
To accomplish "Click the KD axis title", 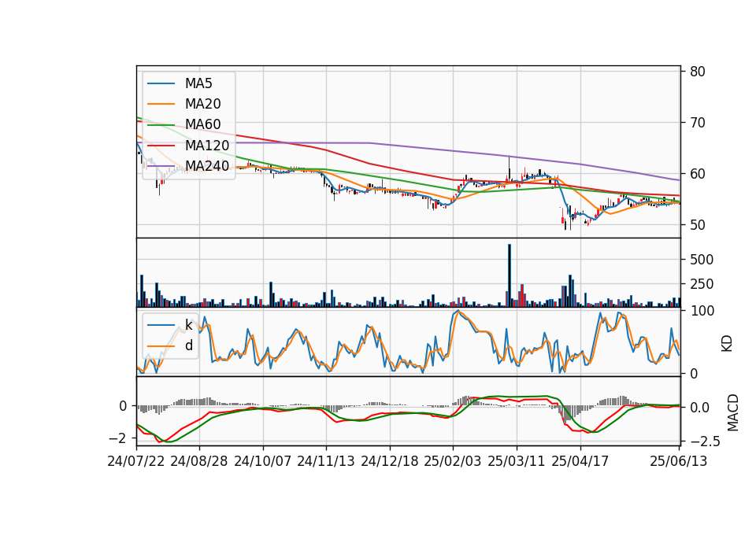I will pyautogui.click(x=727, y=344).
